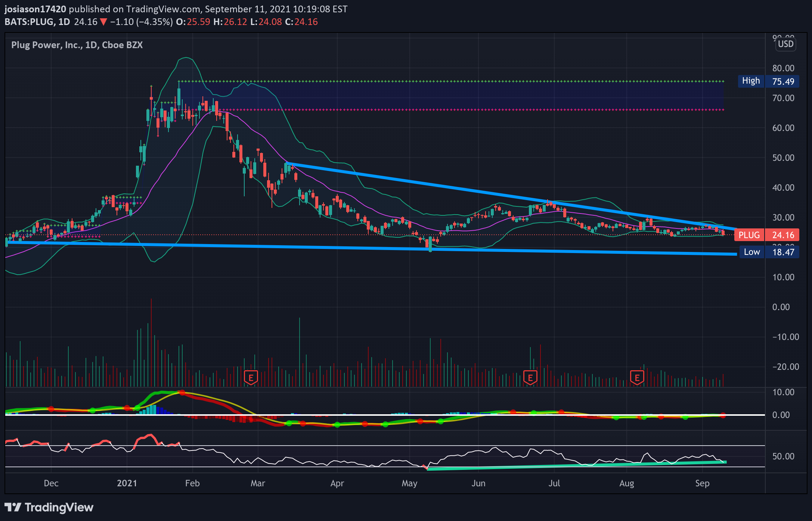The image size is (812, 521).
Task: Click the Sep label on time axis
Action: click(x=702, y=483)
